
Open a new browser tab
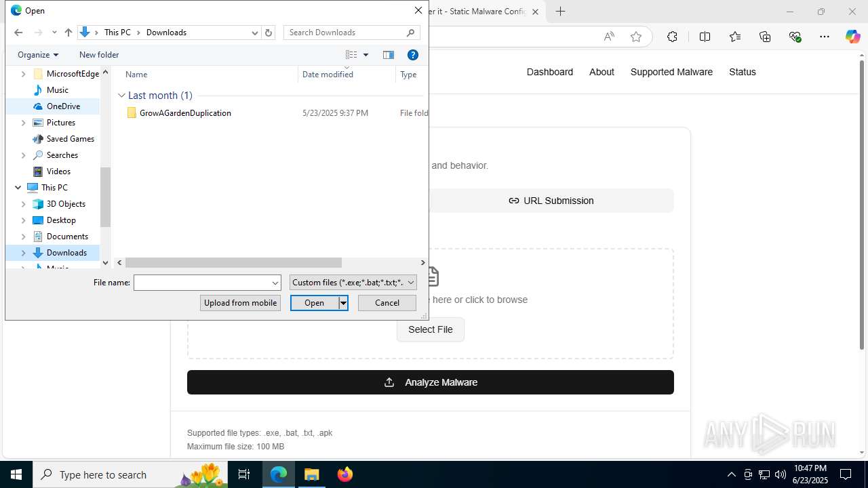click(560, 12)
